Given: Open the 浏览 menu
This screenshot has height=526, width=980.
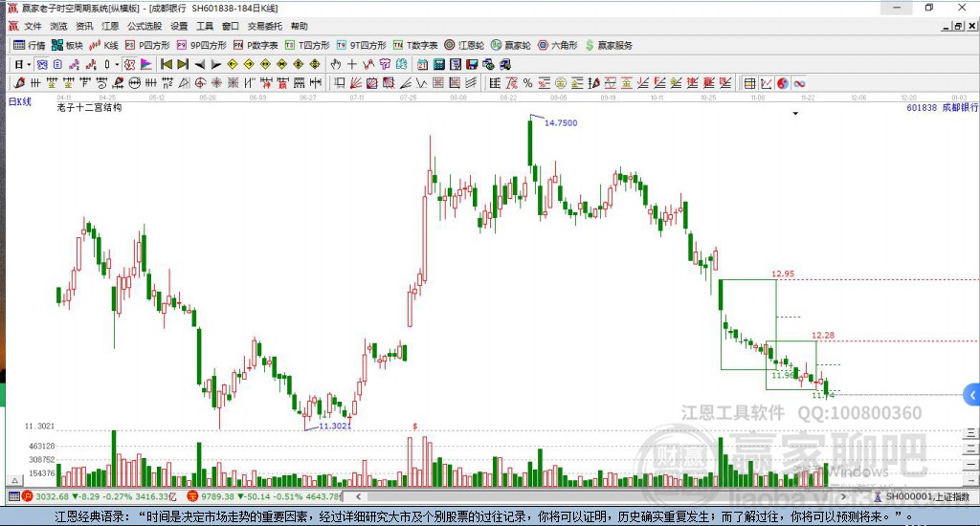Looking at the screenshot, I should tap(58, 26).
